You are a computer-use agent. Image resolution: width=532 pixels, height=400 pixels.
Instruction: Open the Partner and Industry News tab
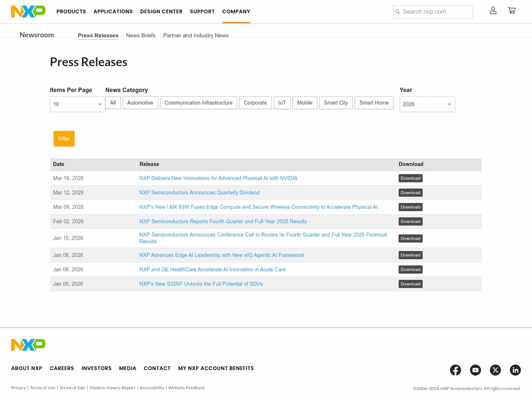point(196,35)
